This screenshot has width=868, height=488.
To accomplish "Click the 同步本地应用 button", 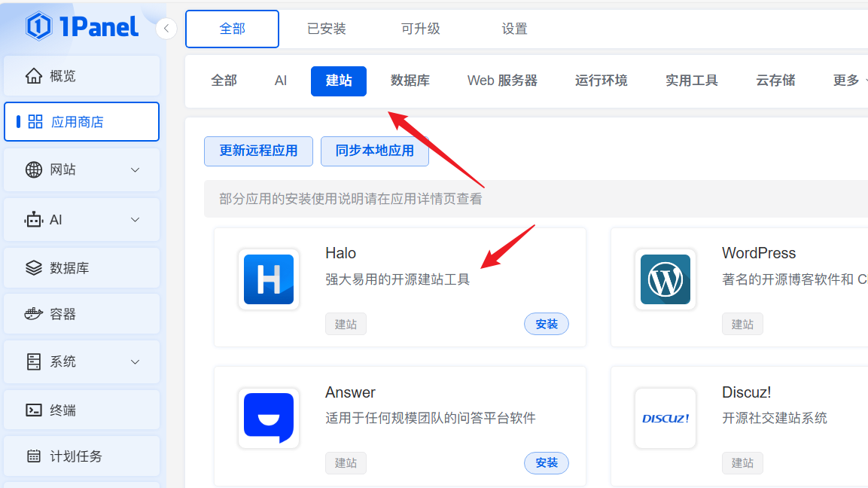I will (375, 151).
